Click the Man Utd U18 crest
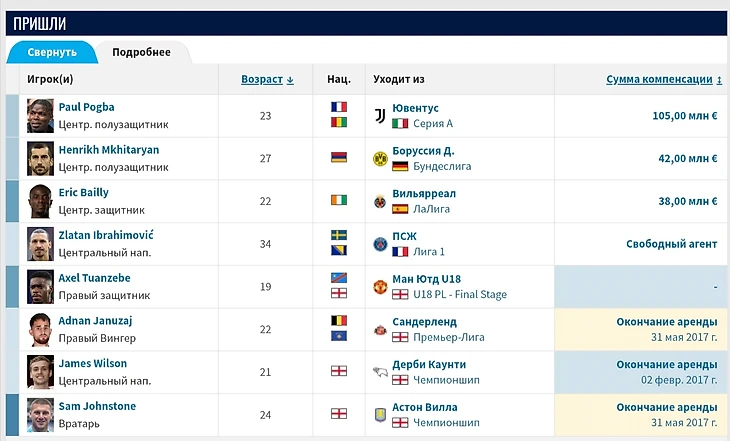 coord(380,287)
